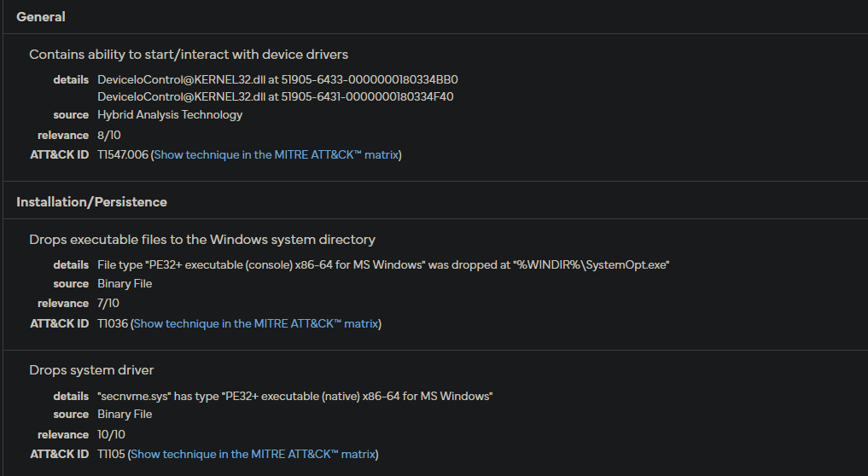The image size is (868, 476).
Task: Click the 7/10 relevance value
Action: pos(110,303)
